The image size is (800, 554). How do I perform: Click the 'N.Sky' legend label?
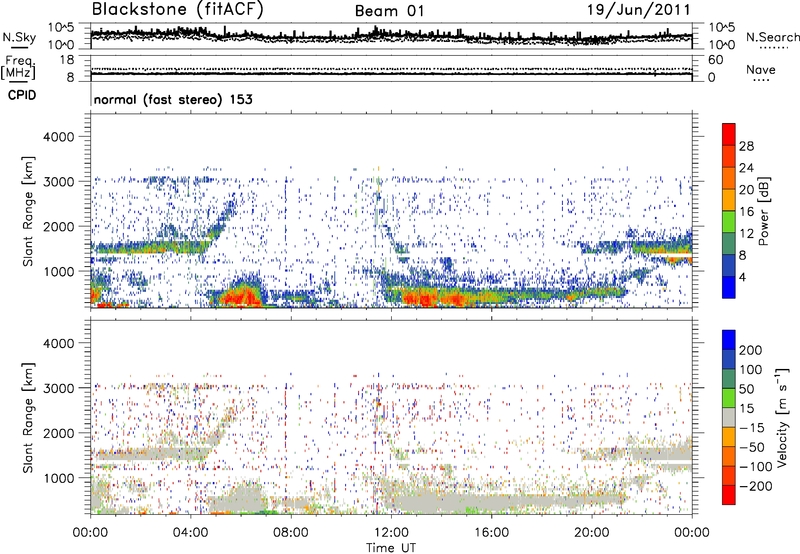click(x=19, y=37)
